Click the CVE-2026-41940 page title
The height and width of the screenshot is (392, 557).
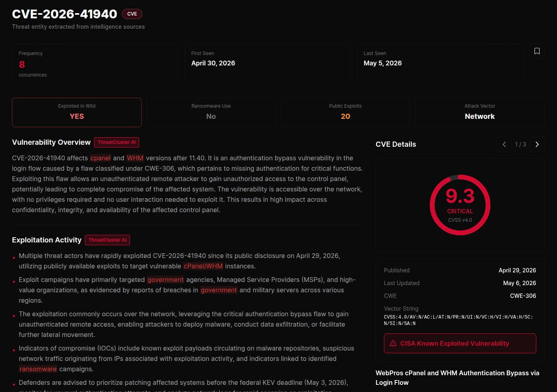coord(65,14)
